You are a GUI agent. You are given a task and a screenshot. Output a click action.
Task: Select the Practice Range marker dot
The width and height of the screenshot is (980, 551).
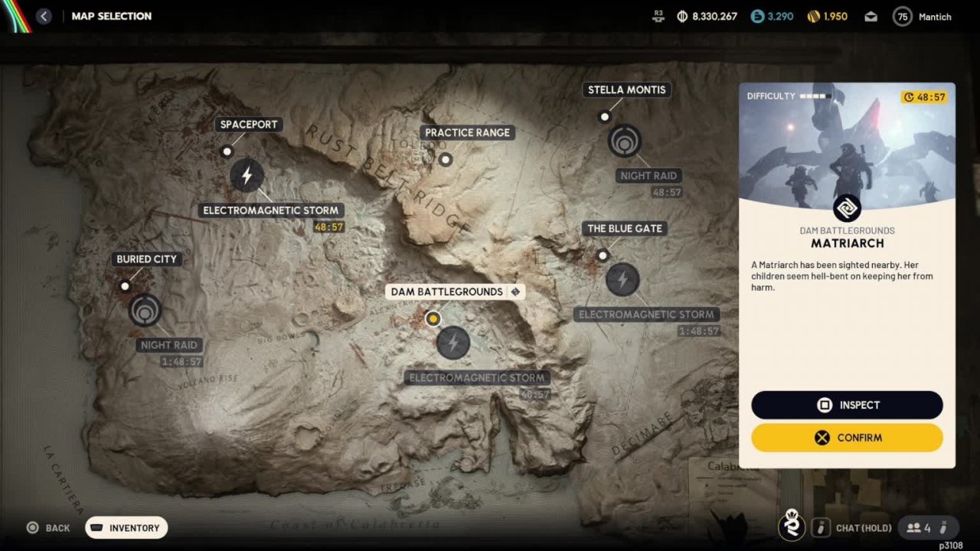(x=445, y=160)
